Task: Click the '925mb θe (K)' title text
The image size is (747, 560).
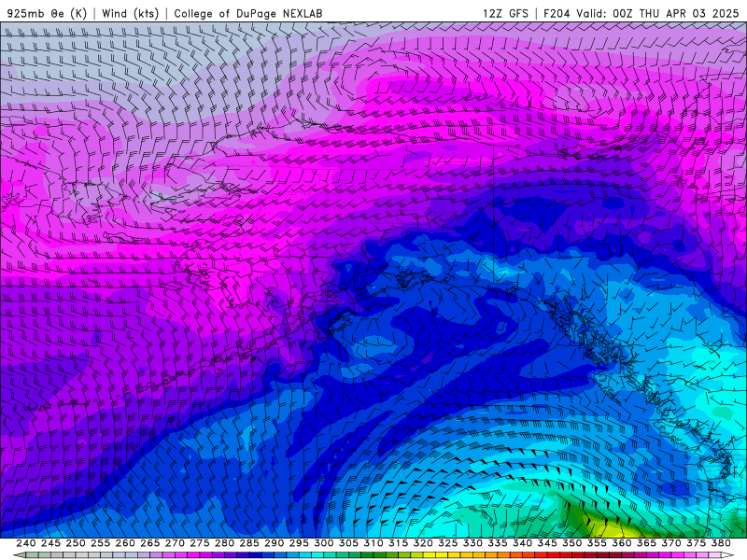Action: 47,13
